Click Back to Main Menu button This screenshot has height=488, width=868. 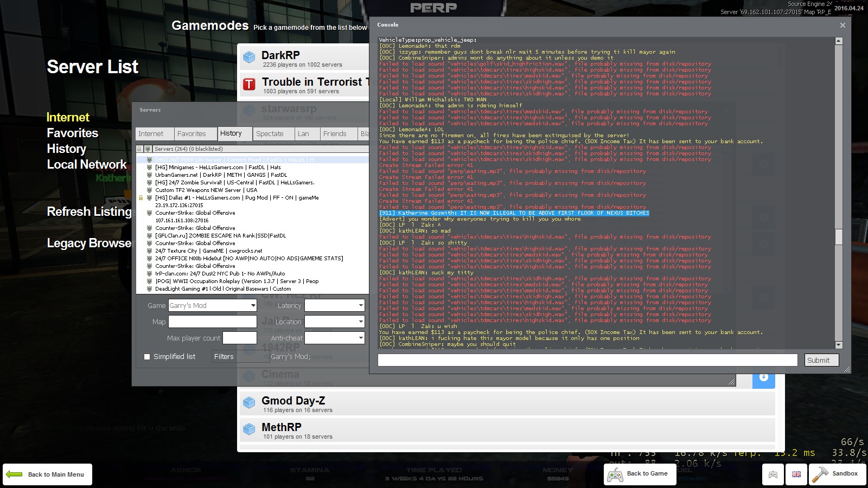click(x=47, y=474)
